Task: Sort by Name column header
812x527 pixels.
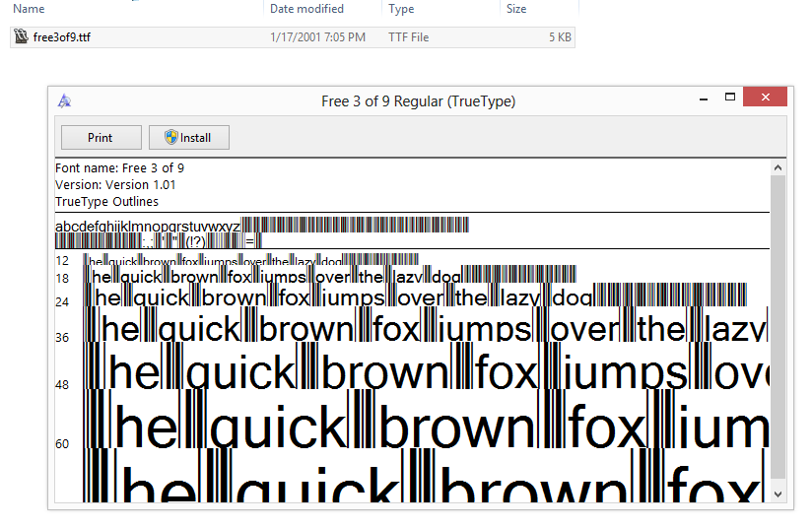Action: pos(29,9)
